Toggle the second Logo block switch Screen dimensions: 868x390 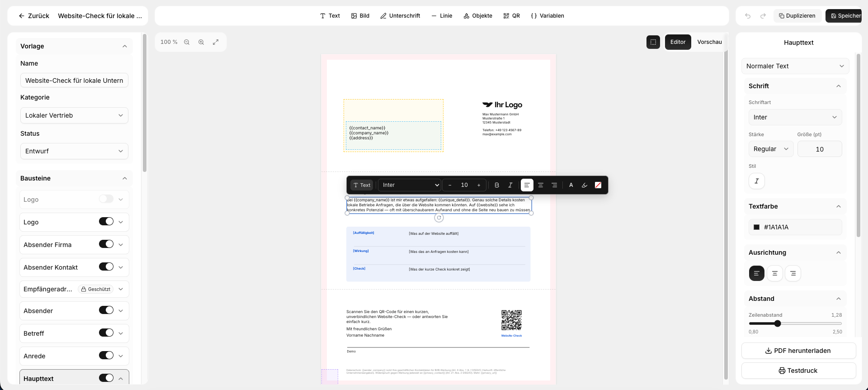pos(106,221)
